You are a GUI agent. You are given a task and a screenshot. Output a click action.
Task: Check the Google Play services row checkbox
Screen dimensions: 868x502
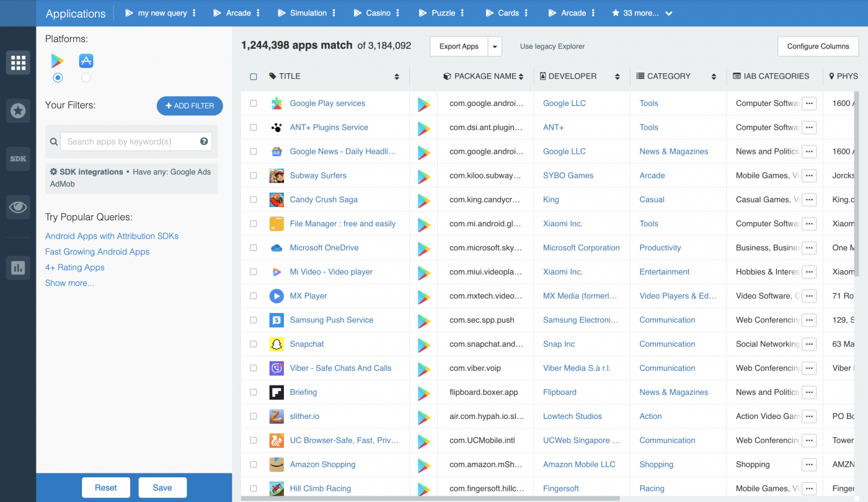254,103
